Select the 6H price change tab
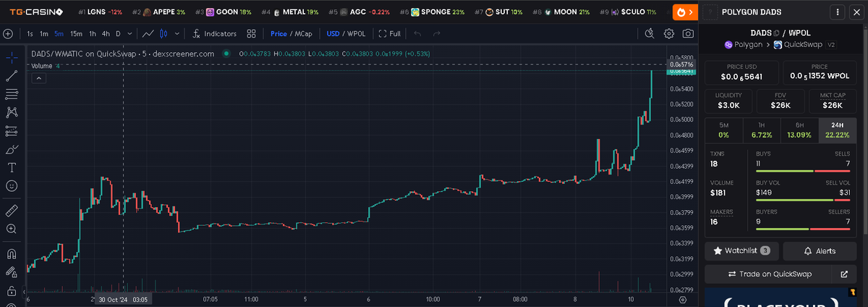 click(x=799, y=130)
